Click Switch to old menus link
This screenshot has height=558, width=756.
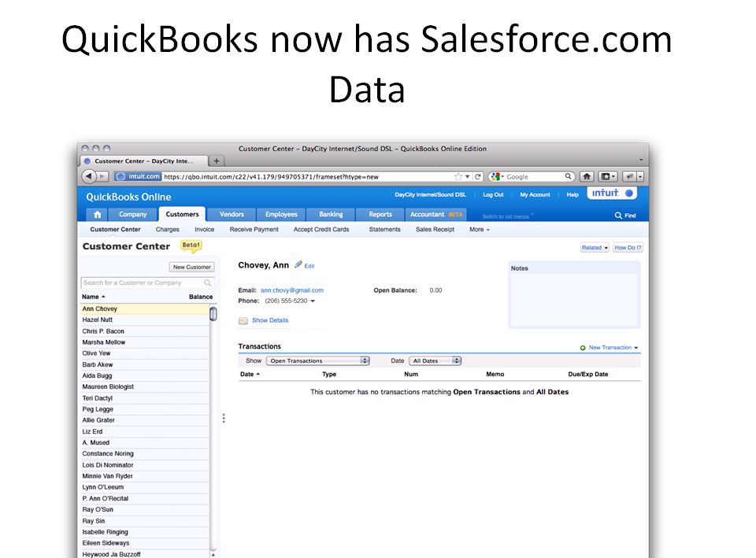click(506, 217)
